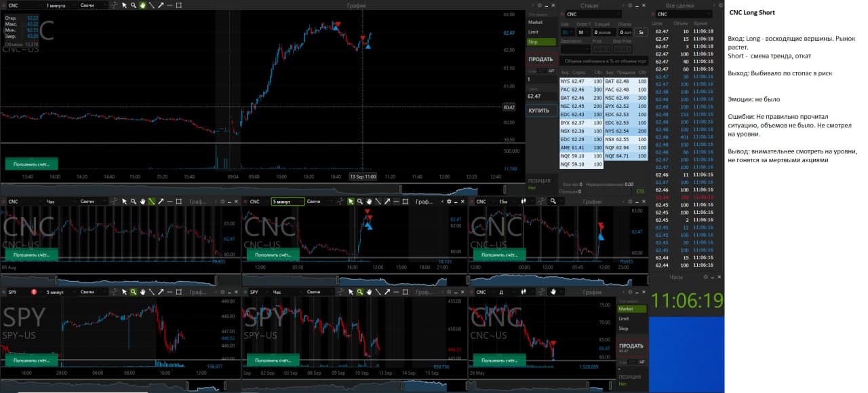Screen dimensions: 868x393
Task: Click bid row NYS 62.47 in order book
Action: [x=582, y=81]
